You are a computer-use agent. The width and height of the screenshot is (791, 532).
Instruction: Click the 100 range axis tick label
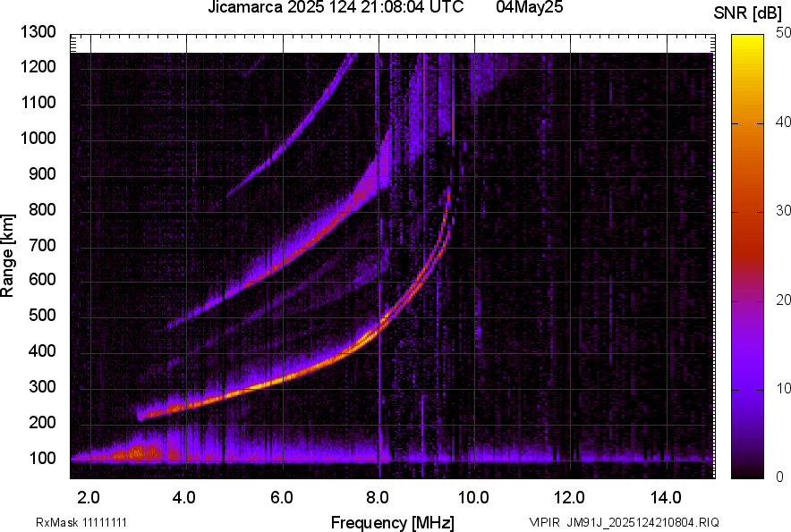[42, 458]
